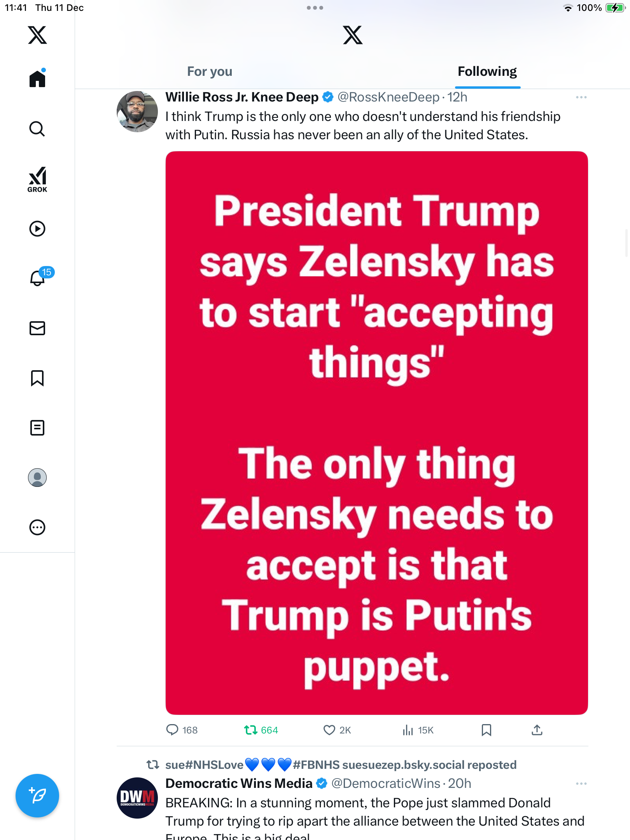Undo repost on Willie Ross post
Image resolution: width=630 pixels, height=840 pixels.
tap(251, 730)
